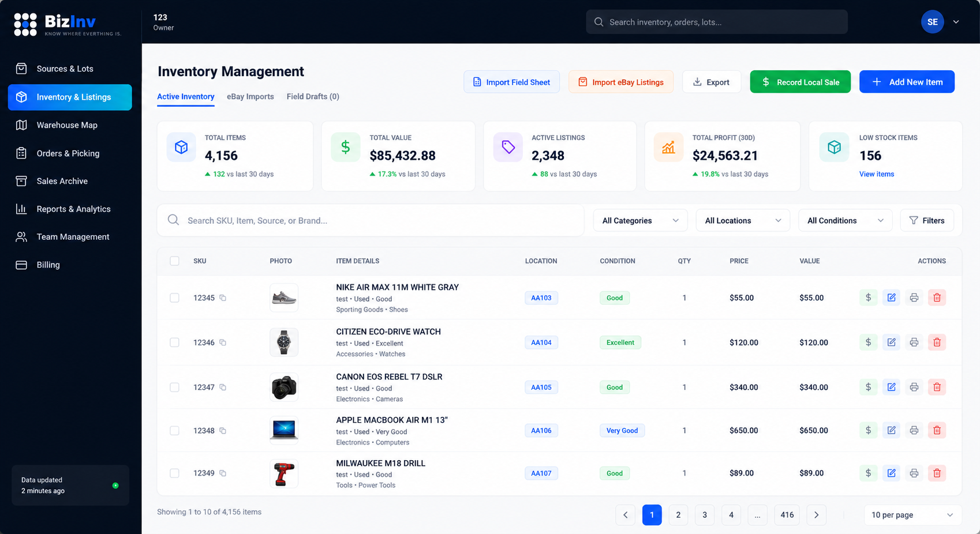980x534 pixels.
Task: Copy SKU 12346 with the copy icon
Action: pyautogui.click(x=223, y=343)
